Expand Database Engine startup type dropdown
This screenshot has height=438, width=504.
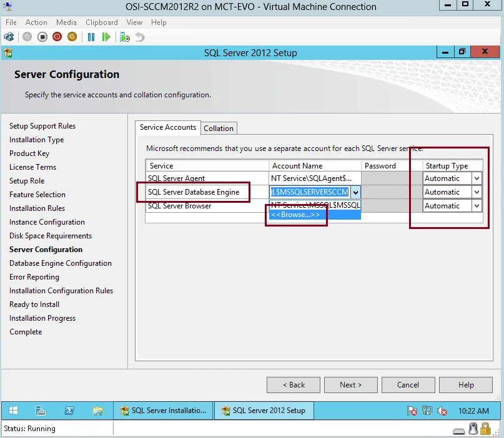477,192
